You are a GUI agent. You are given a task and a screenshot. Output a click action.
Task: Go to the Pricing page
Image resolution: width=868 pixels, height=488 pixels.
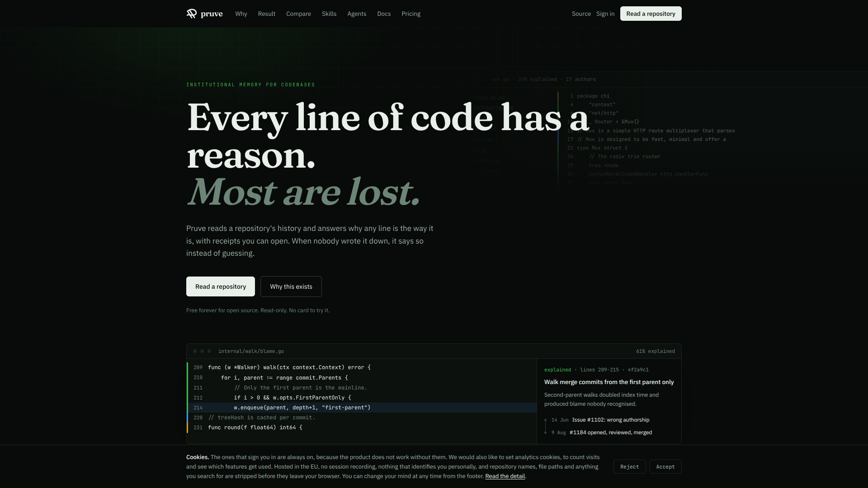pos(411,14)
